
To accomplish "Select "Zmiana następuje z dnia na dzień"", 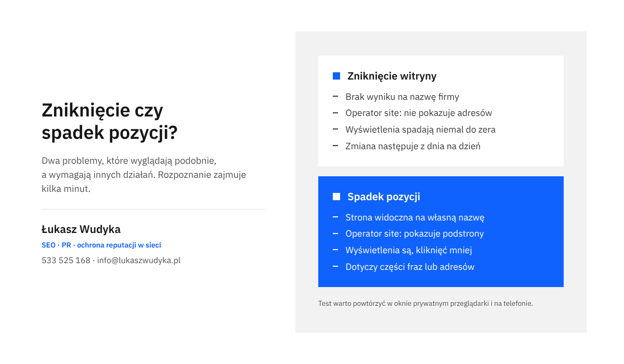I will (413, 146).
